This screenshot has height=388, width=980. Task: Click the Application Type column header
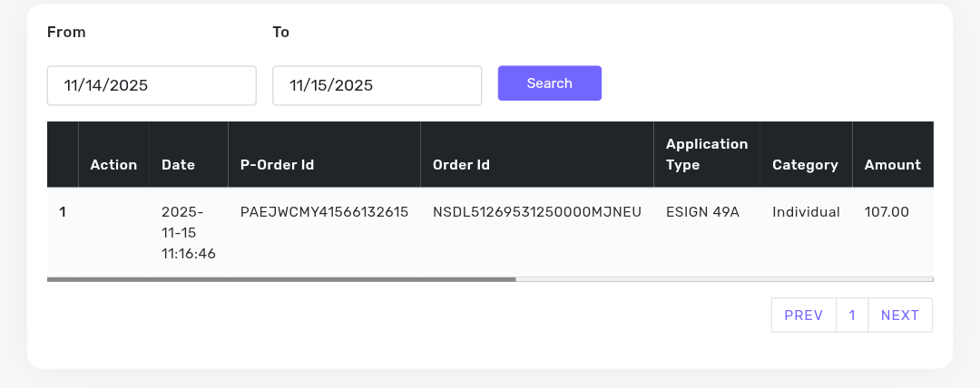[x=707, y=155]
